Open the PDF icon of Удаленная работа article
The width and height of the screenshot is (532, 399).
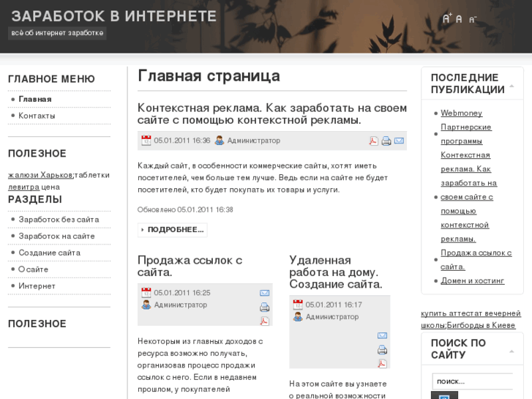tap(382, 363)
